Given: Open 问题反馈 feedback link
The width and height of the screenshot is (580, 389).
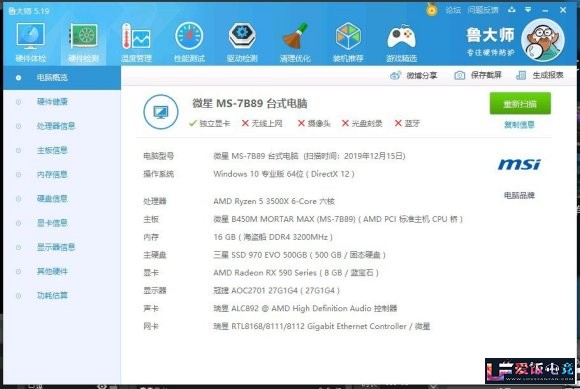Looking at the screenshot, I should coord(482,10).
